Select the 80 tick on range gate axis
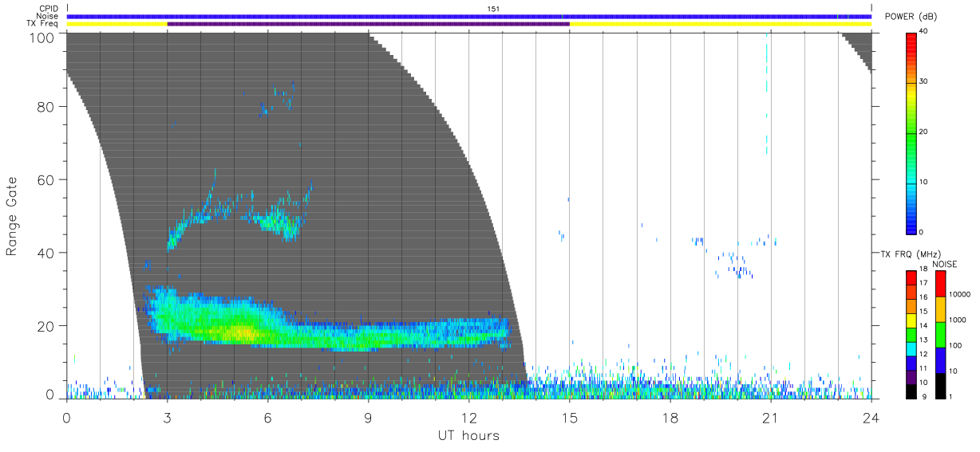This screenshot has width=980, height=452. click(45, 107)
